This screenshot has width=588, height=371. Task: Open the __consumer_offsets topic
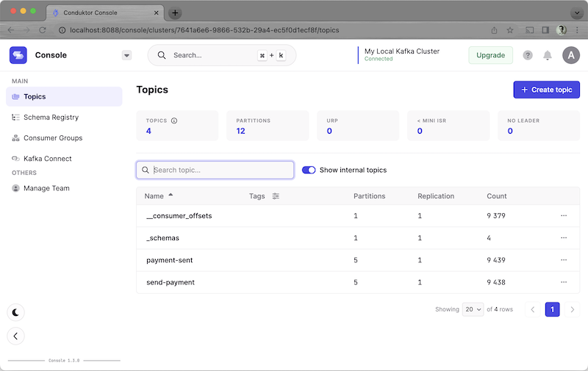click(179, 216)
